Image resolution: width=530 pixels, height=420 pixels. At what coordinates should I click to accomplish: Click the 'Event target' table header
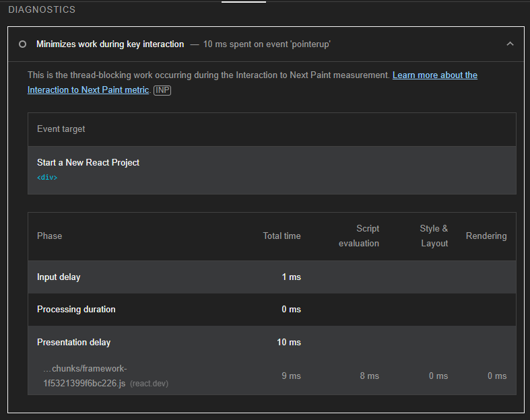(x=61, y=129)
